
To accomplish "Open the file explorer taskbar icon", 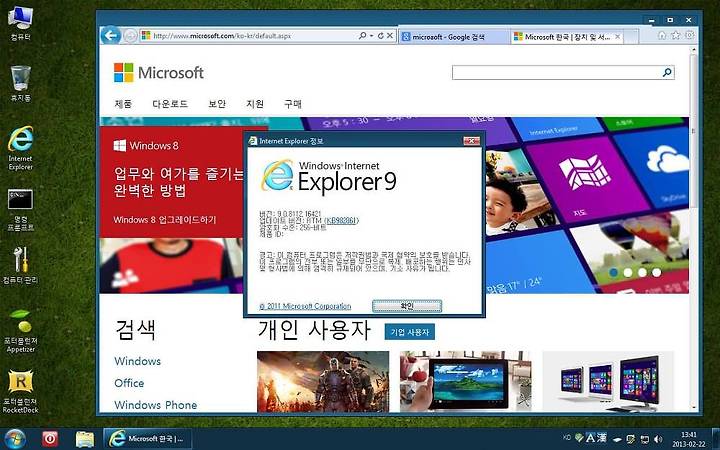I will pyautogui.click(x=84, y=439).
